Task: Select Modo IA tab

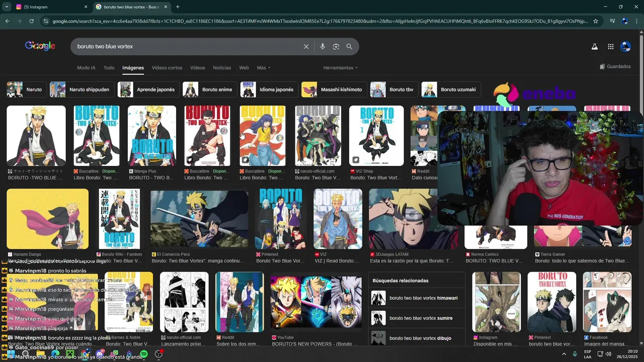Action: point(86,68)
